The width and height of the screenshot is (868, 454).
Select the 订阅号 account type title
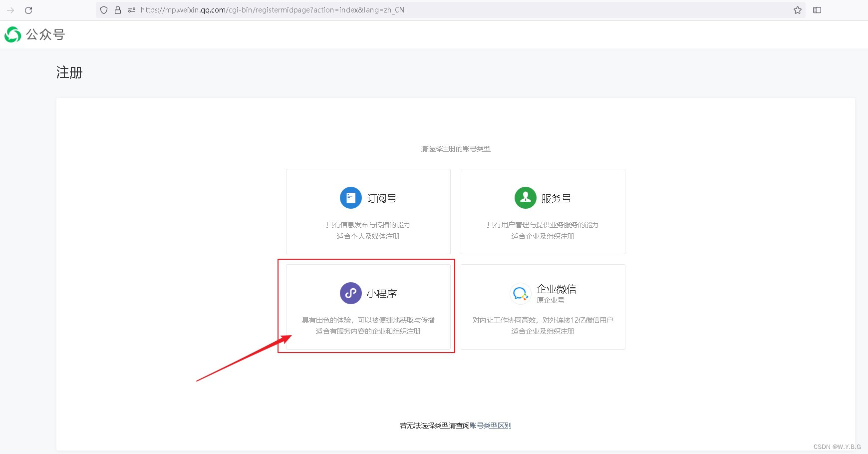tap(382, 198)
